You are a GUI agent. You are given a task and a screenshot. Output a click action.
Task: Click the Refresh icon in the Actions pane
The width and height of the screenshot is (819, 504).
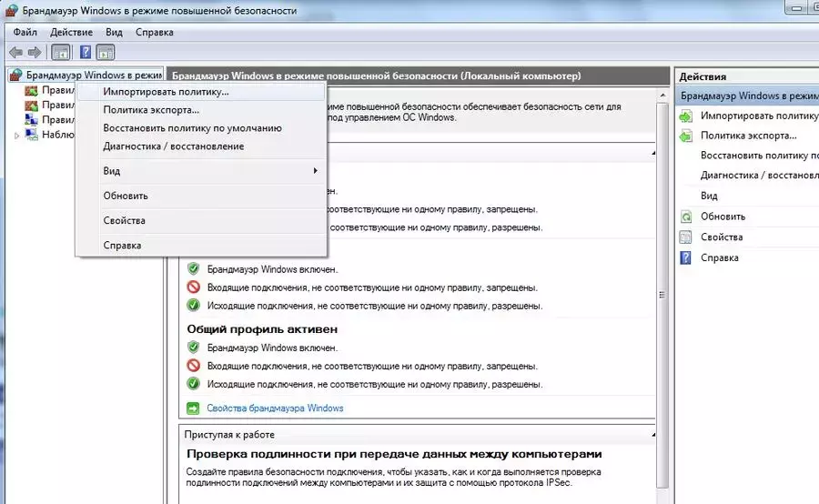(686, 217)
